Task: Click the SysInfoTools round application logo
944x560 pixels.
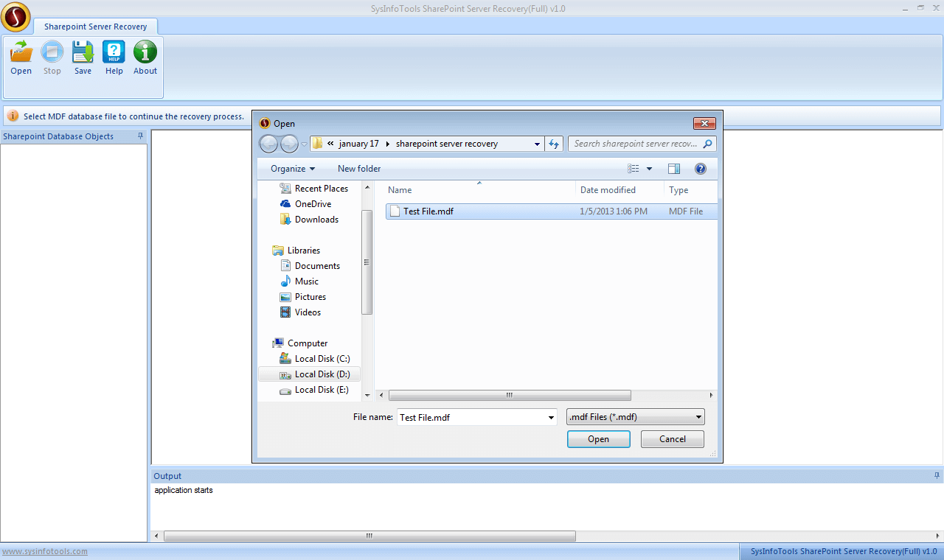Action: (16, 17)
